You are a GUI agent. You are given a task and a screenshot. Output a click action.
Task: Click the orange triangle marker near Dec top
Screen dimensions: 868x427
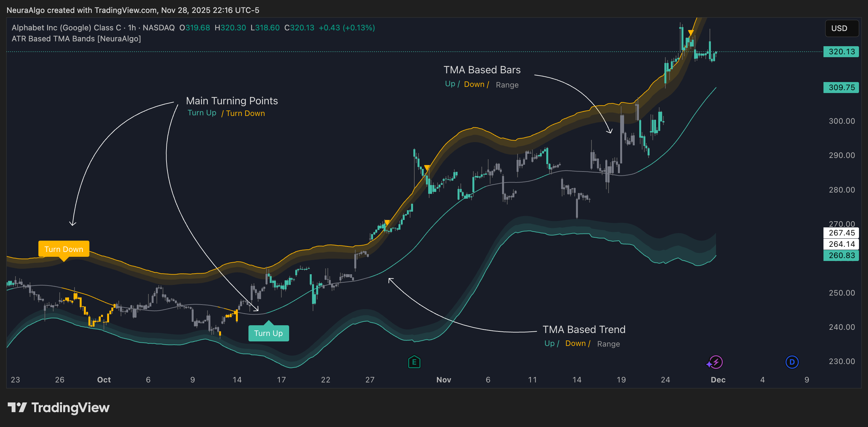(691, 33)
